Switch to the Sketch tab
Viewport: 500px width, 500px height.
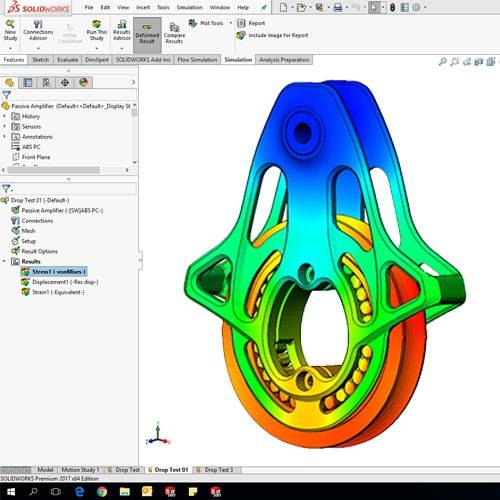click(x=41, y=60)
